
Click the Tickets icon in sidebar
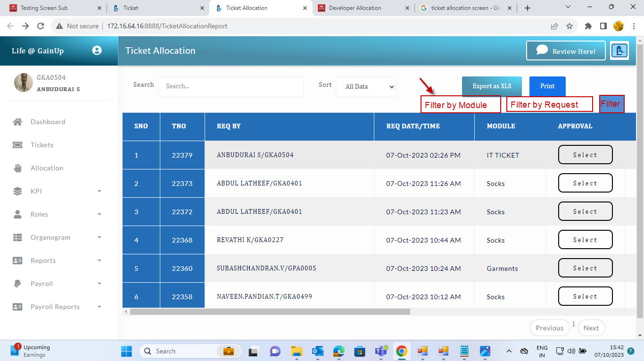coord(17,145)
